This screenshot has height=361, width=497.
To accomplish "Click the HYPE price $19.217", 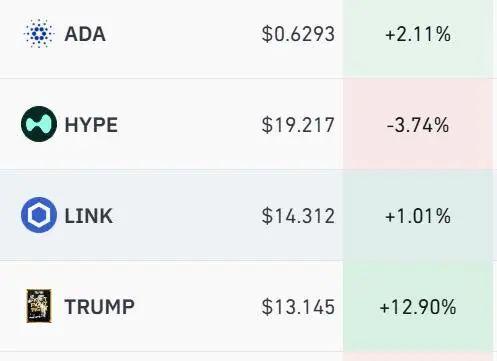I will coord(298,125).
